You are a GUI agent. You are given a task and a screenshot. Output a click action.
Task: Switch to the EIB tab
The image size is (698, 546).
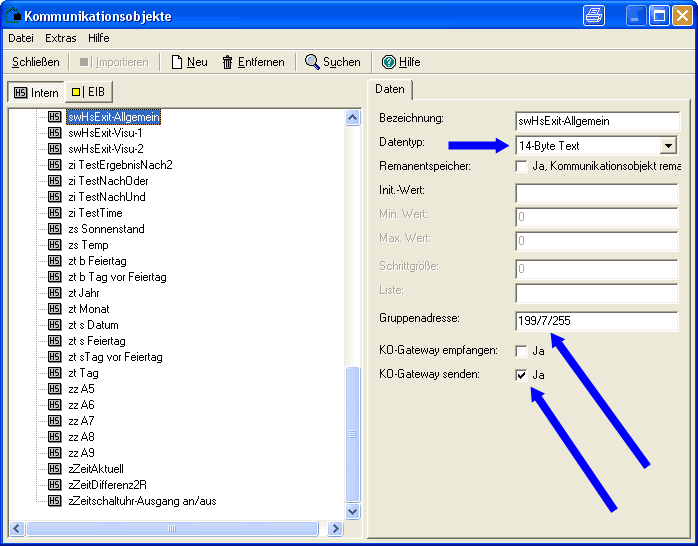click(x=88, y=92)
